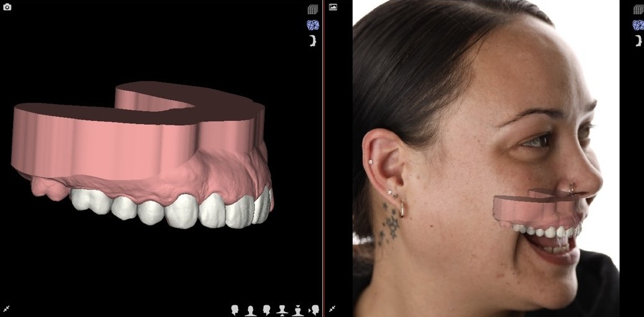Toggle the voxel grid cube display in left viewport
The image size is (644, 317).
313,9
